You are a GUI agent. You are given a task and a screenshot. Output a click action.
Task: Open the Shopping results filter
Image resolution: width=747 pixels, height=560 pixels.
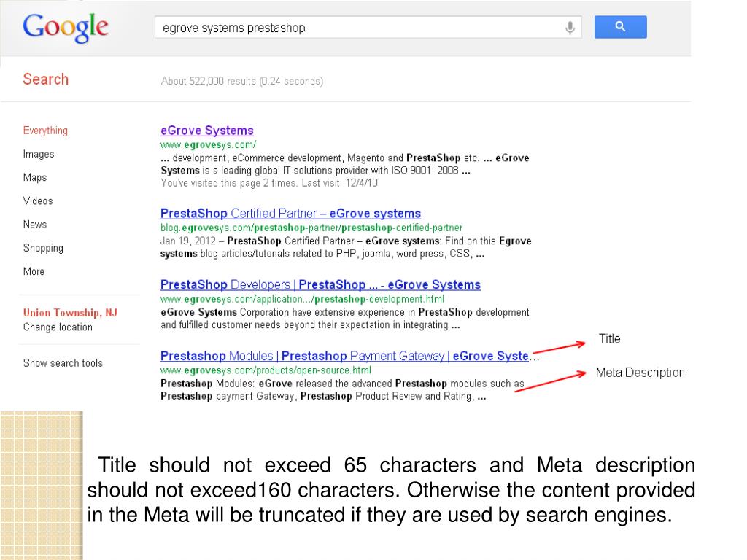tap(43, 248)
